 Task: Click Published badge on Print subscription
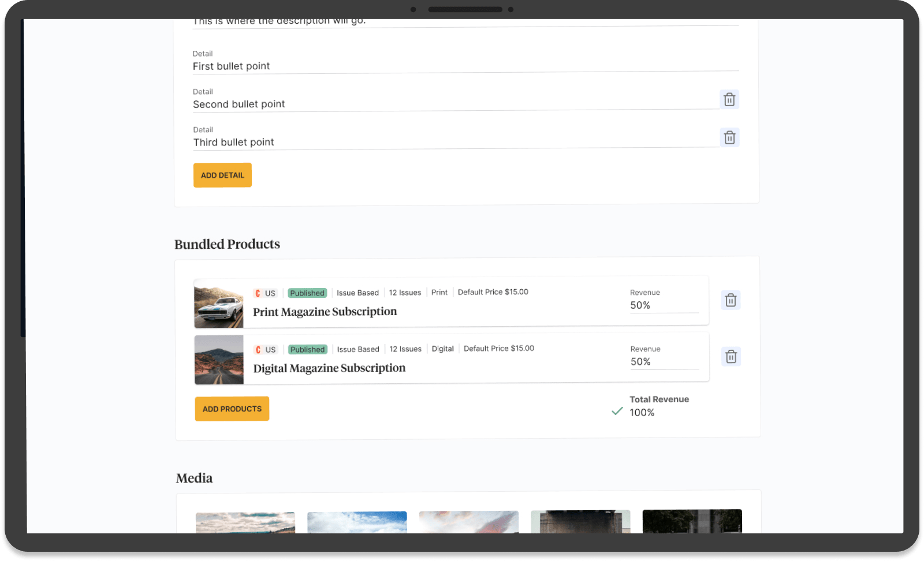pyautogui.click(x=307, y=293)
